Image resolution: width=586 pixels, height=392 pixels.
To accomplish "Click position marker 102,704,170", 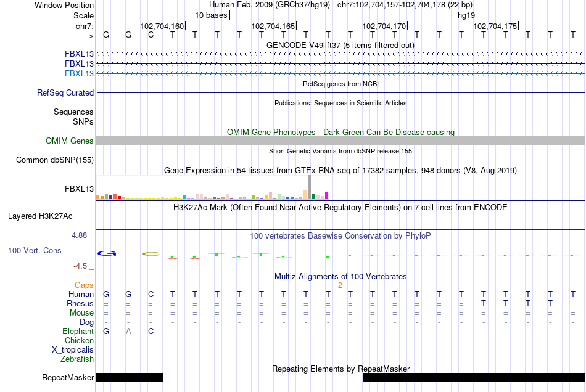I will 384,26.
